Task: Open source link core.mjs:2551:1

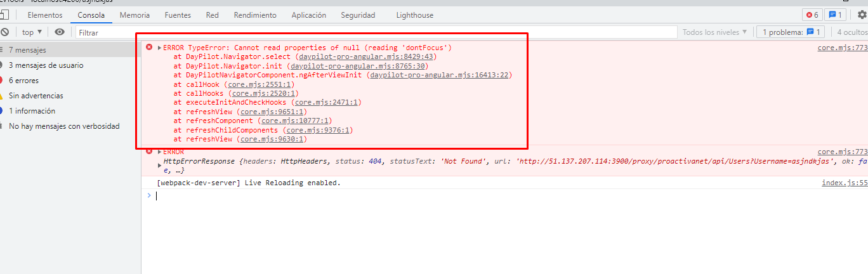Action: click(258, 84)
